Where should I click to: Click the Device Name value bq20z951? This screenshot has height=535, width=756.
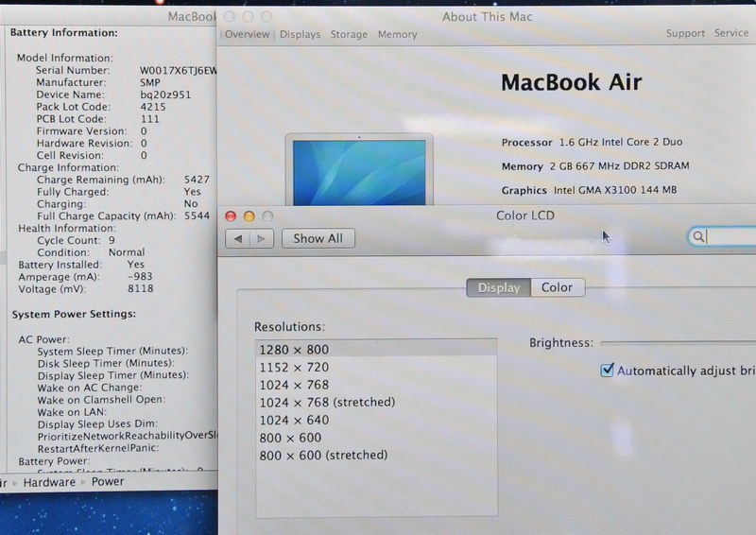point(165,95)
